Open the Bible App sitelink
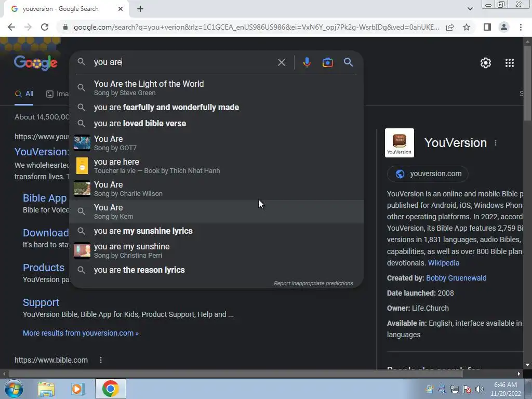The image size is (532, 399). pyautogui.click(x=45, y=198)
